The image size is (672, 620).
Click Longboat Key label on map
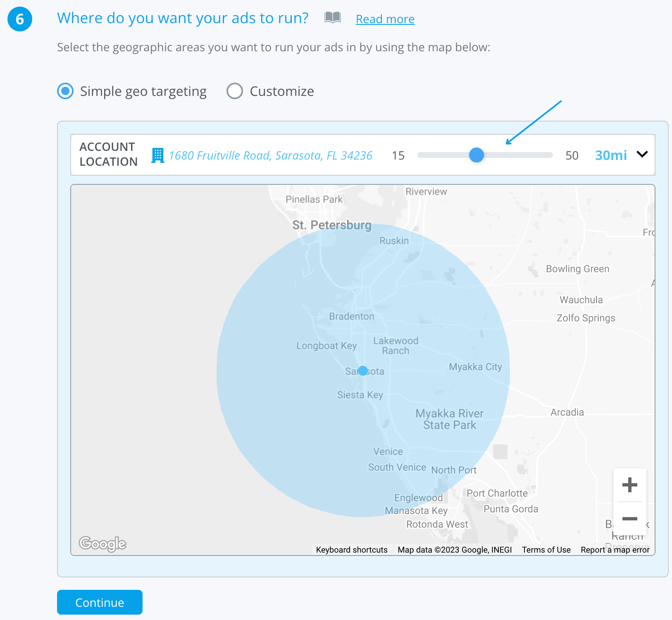(326, 346)
